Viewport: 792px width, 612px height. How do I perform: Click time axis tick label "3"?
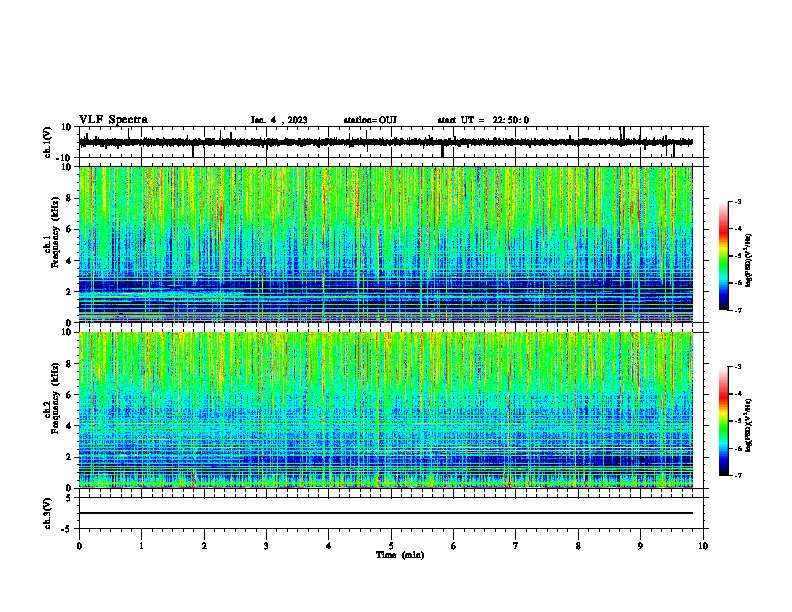click(x=266, y=546)
